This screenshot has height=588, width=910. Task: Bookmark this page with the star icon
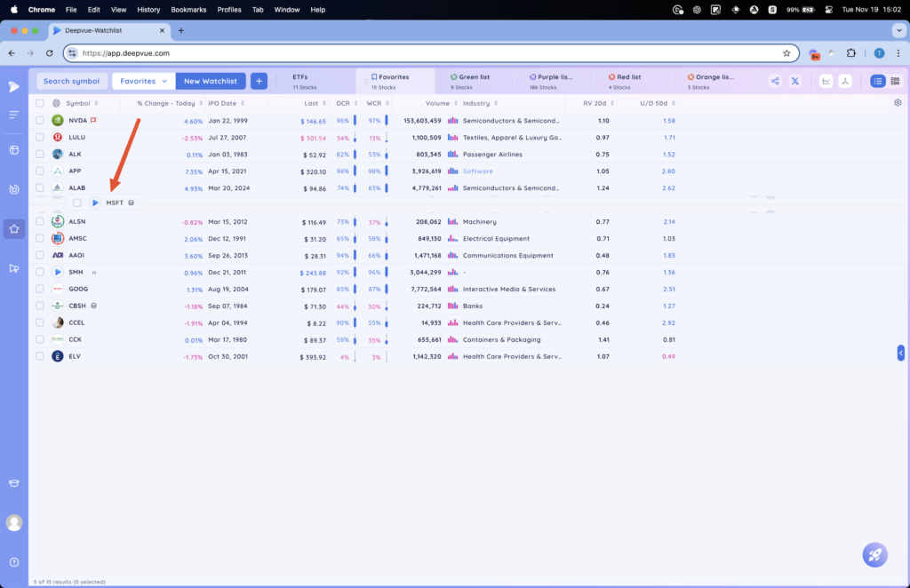coord(786,52)
